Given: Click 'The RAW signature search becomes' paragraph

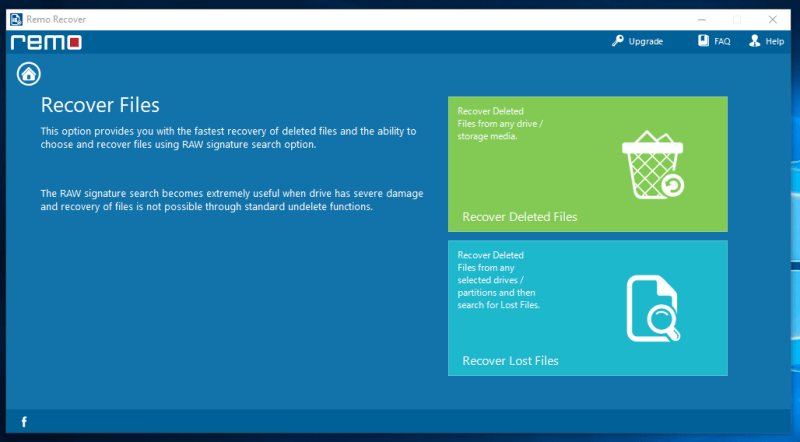Looking at the screenshot, I should tap(232, 200).
